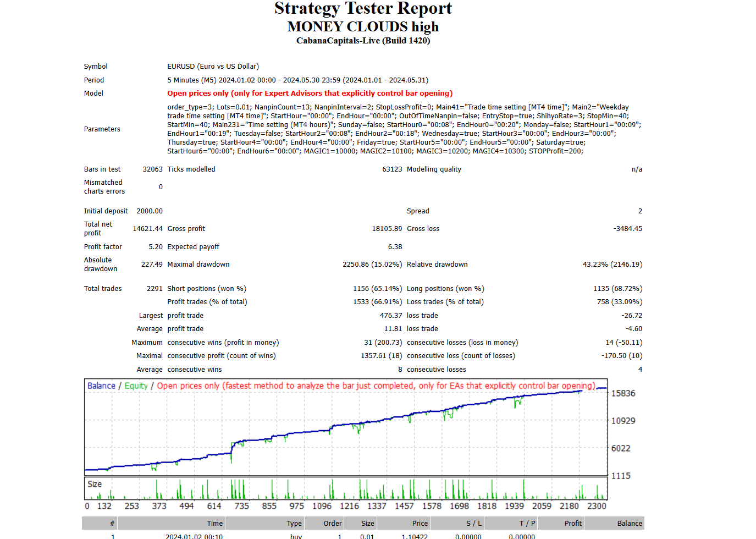This screenshot has width=756, height=539.
Task: Click the CabanaCapitals-Live build text
Action: click(x=363, y=41)
